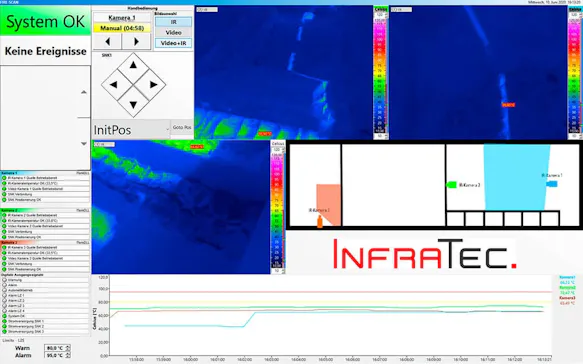Screen dimensions: 583x364
Task: Select IR image mode
Action: click(x=173, y=22)
